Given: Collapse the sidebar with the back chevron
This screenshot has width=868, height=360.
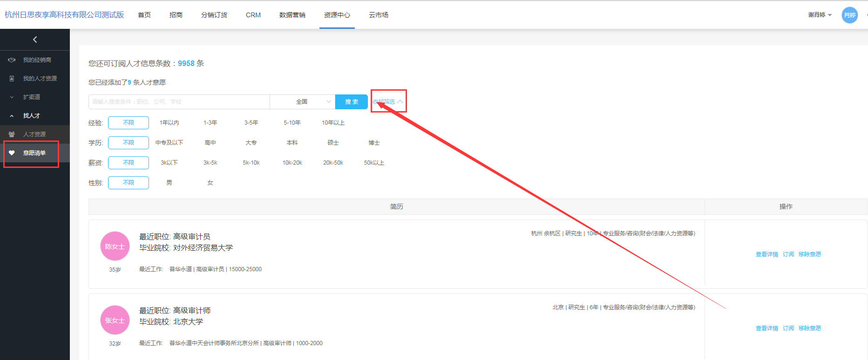Looking at the screenshot, I should pyautogui.click(x=35, y=40).
